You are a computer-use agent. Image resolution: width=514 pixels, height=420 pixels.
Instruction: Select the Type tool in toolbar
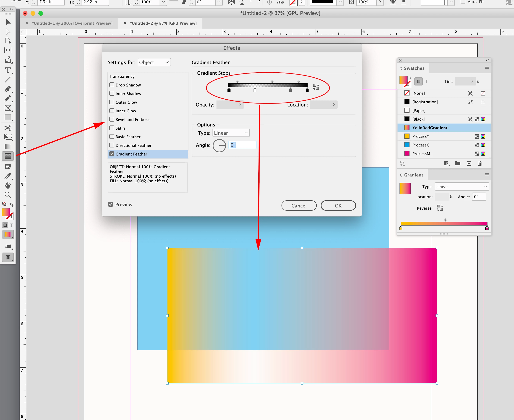coord(8,70)
